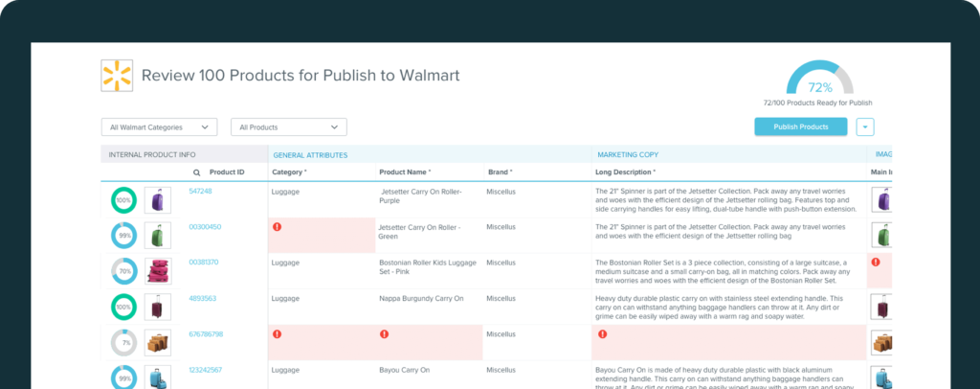Open product ID link 123242567

click(x=206, y=370)
